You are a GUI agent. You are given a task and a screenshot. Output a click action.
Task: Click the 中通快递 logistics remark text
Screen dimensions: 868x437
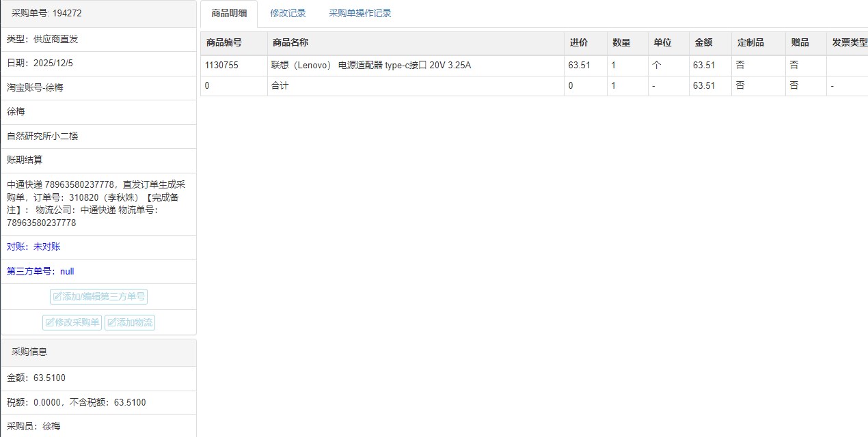[96, 203]
